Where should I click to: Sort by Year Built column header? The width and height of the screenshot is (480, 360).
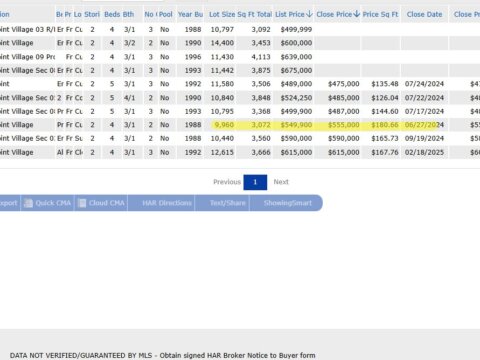(x=190, y=14)
